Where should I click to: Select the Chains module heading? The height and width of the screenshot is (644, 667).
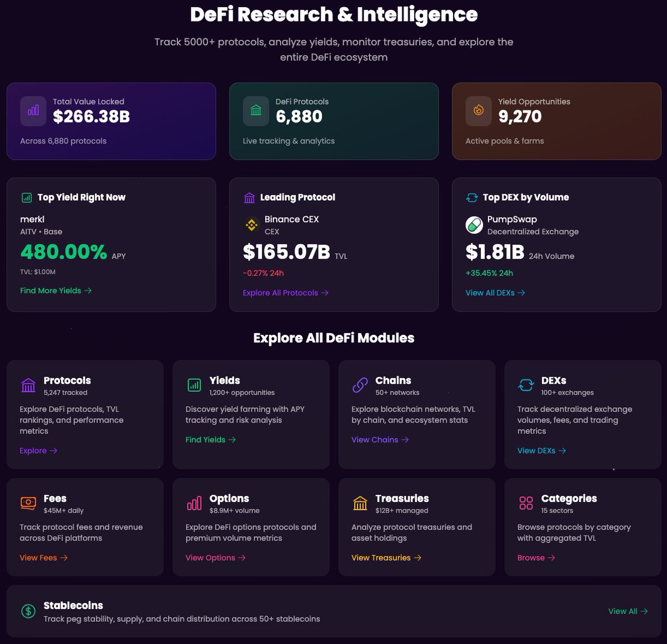tap(393, 380)
